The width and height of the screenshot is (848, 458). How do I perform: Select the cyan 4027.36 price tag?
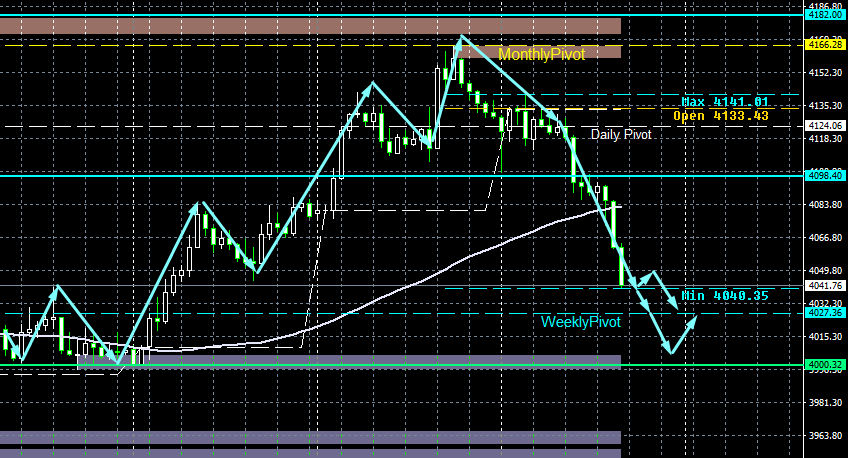coord(825,313)
